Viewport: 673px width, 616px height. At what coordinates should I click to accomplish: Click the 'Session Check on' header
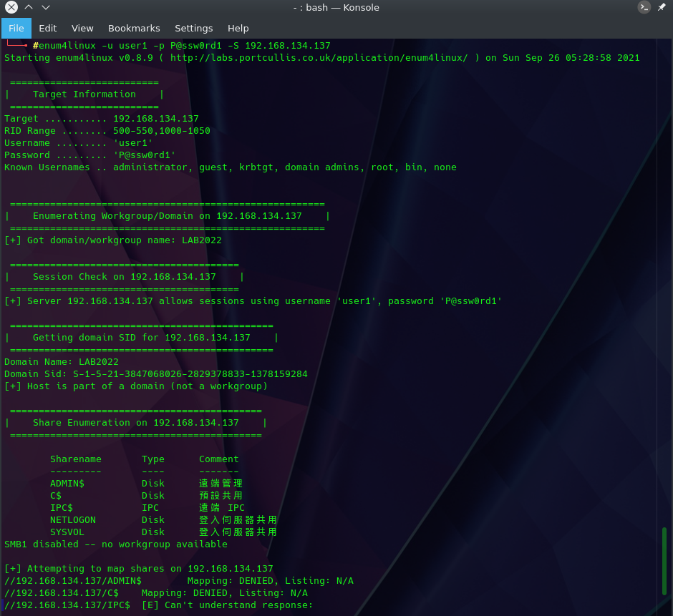click(125, 276)
